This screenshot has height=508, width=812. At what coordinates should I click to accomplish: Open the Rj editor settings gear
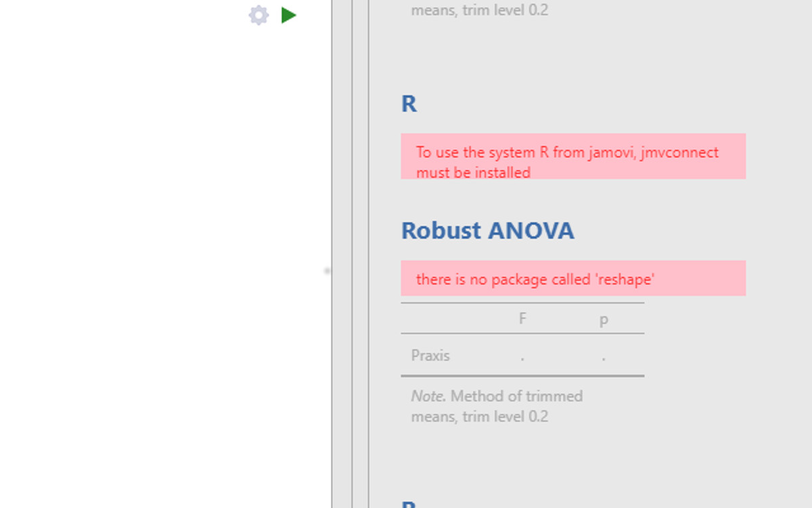click(258, 15)
